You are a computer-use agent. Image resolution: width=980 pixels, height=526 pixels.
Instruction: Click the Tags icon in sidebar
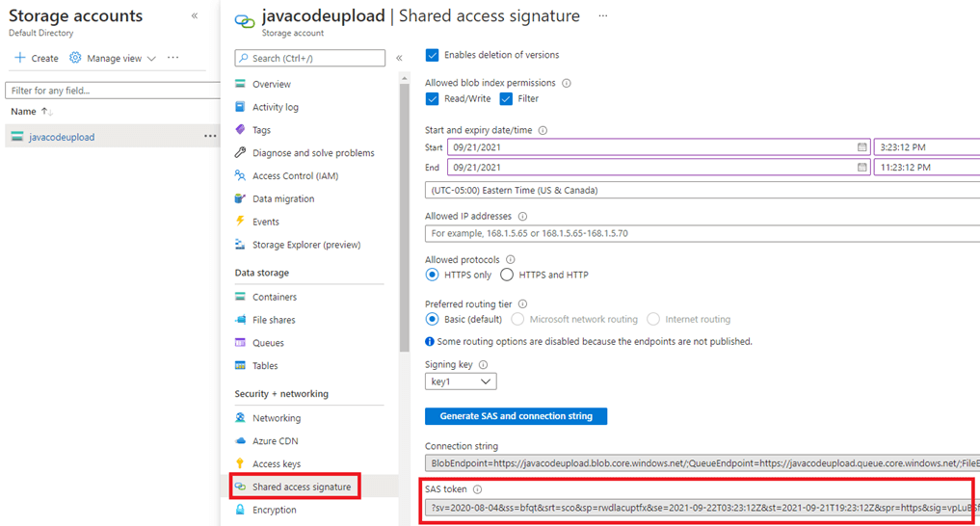point(241,130)
